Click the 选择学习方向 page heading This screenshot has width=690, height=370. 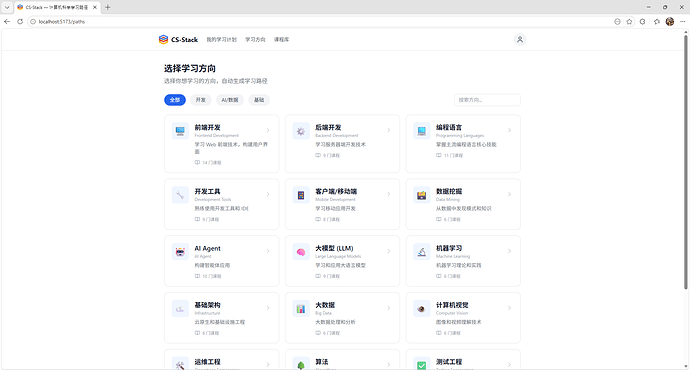[190, 68]
